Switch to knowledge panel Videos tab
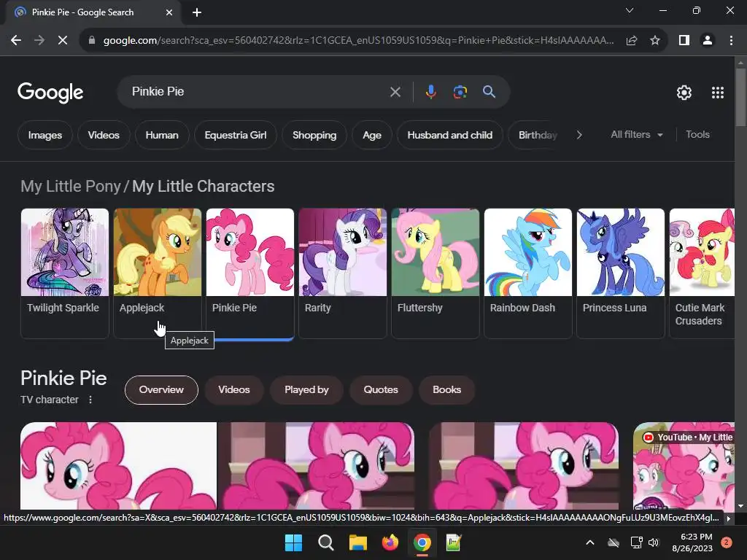 click(x=234, y=390)
